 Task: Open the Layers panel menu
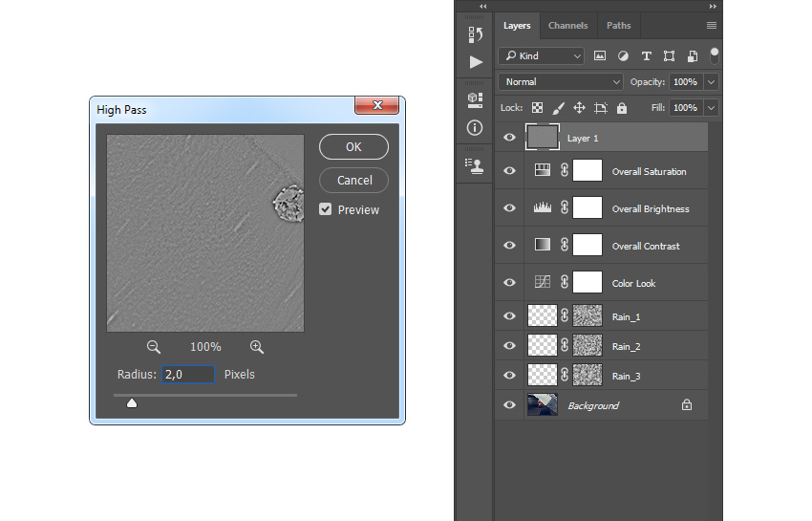(712, 26)
